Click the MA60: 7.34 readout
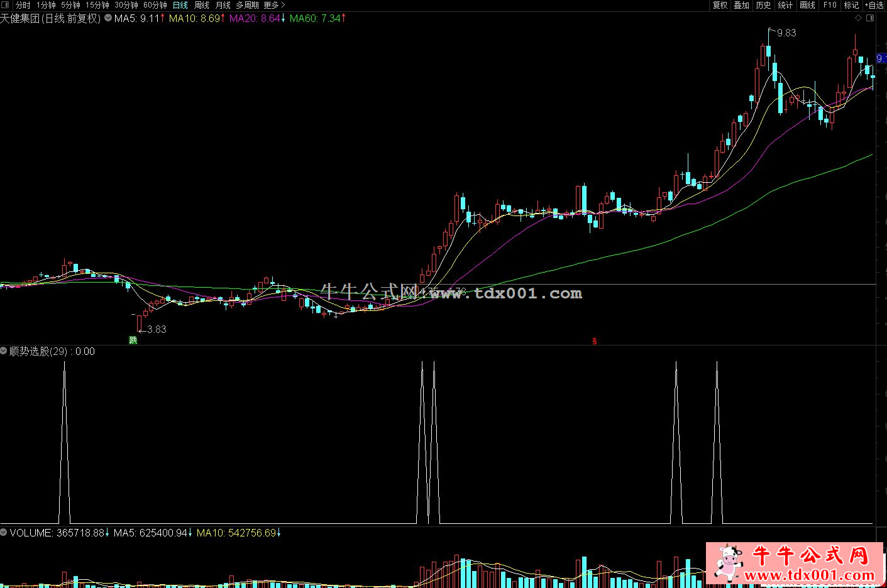Screen dimensions: 887x588 317,18
